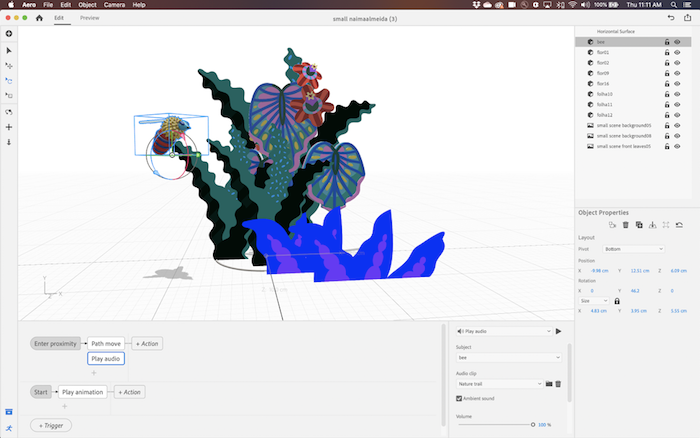700x438 pixels.
Task: Add Action after Play animation
Action: 129,392
